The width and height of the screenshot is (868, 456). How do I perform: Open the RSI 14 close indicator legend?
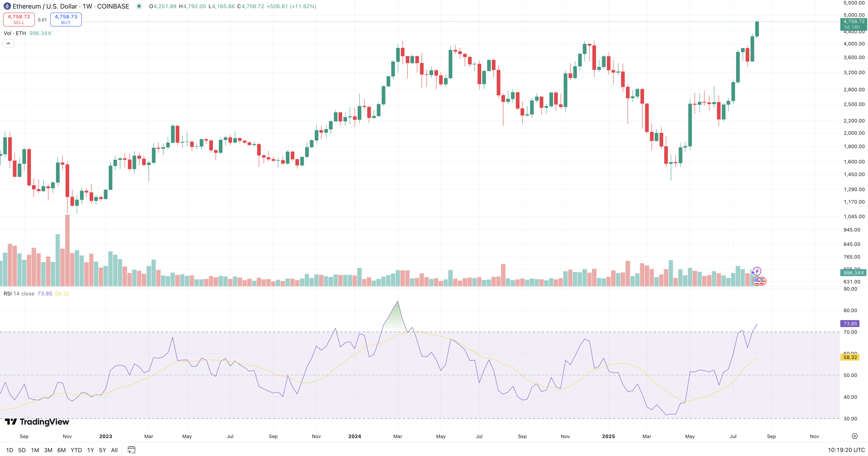tap(19, 293)
